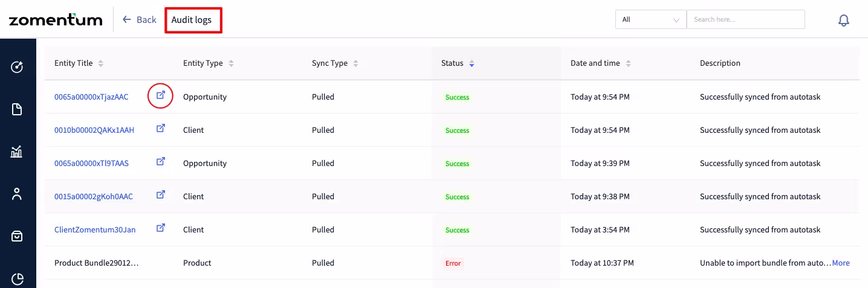Go Back to previous page
The height and width of the screenshot is (288, 868).
140,20
